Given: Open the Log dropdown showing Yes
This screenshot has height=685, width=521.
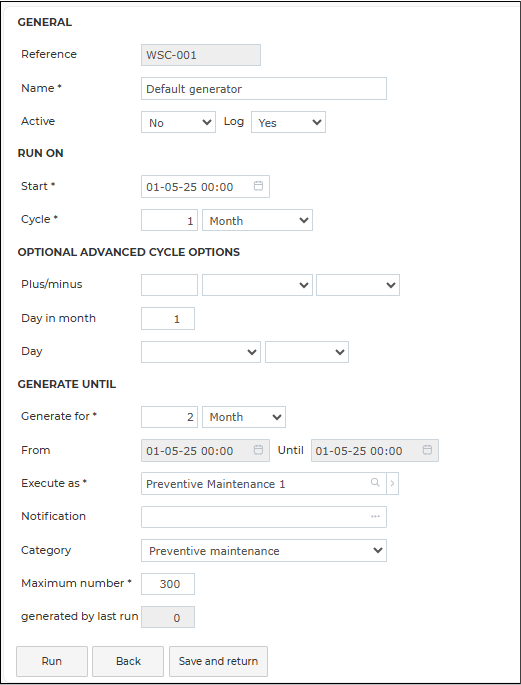Looking at the screenshot, I should click(x=288, y=122).
